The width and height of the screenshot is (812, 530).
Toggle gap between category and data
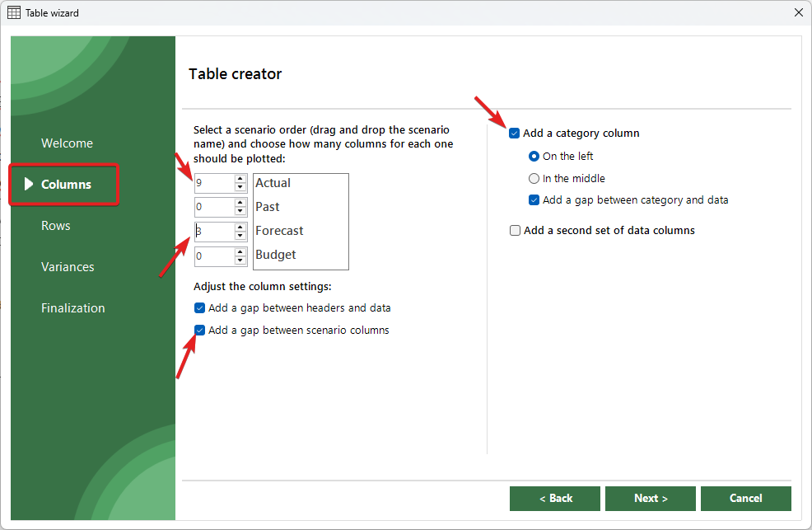tap(534, 200)
